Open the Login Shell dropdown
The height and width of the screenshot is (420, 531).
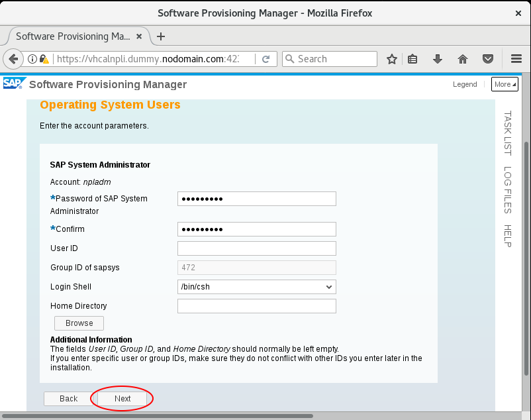257,287
